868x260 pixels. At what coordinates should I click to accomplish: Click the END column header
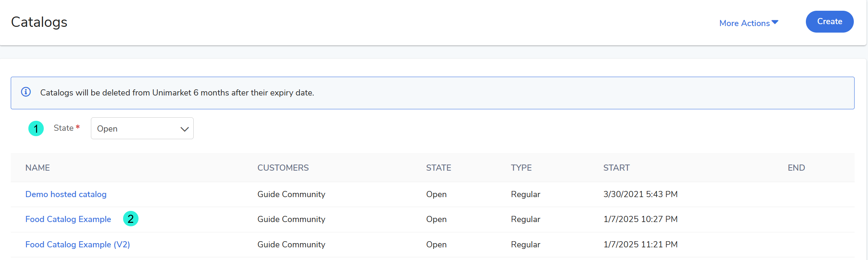(x=796, y=168)
